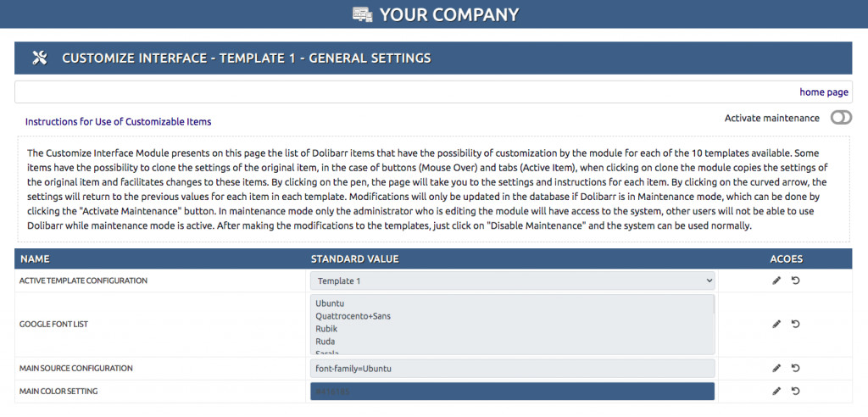Click the wrench and screwdriver tools icon
868x417 pixels.
pos(40,58)
